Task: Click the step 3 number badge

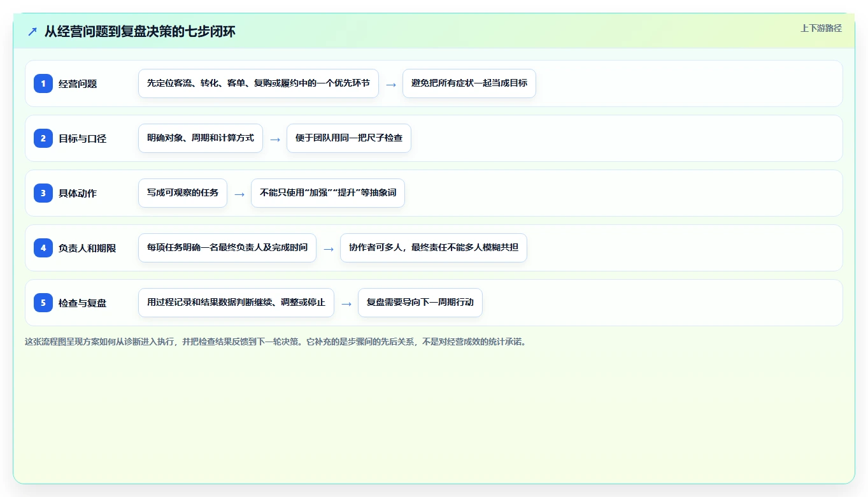Action: click(x=43, y=193)
